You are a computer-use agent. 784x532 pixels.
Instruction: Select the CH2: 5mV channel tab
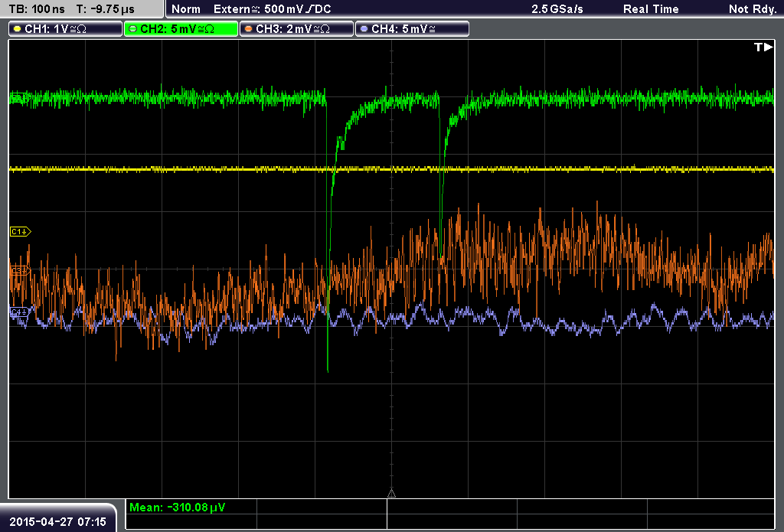tap(181, 29)
